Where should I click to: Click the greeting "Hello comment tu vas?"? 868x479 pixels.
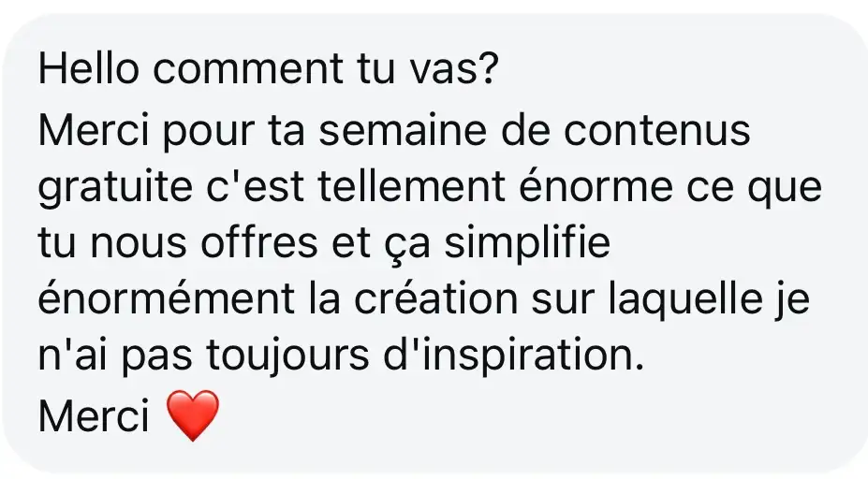pos(269,68)
